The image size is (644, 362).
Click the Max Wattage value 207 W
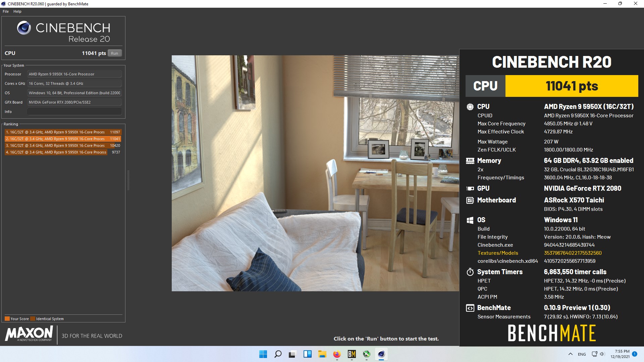click(x=551, y=142)
